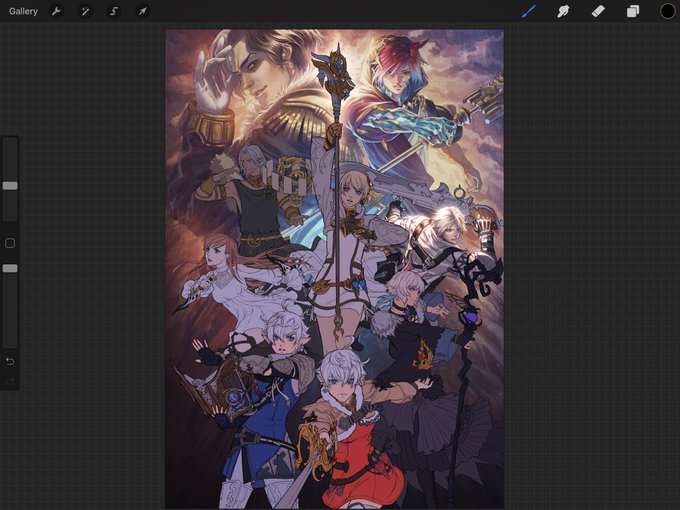
Task: Click the brush size slider handle
Action: [x=10, y=186]
